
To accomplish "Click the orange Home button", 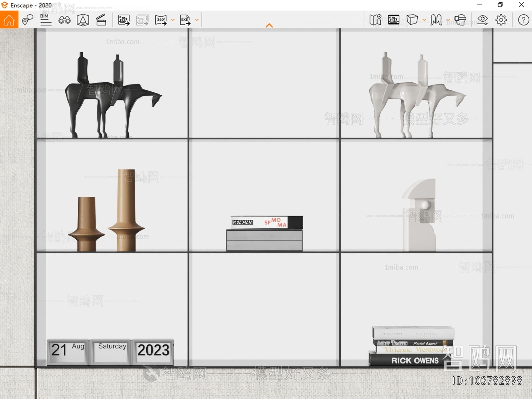I will click(x=9, y=20).
